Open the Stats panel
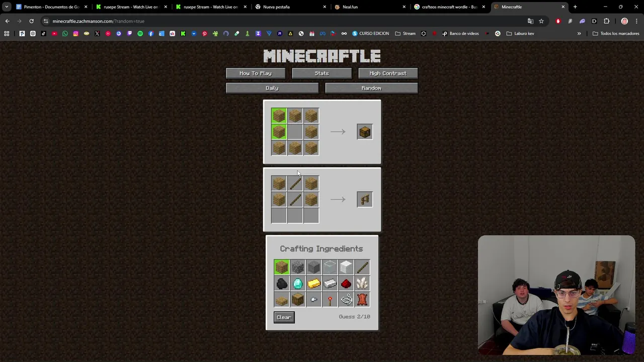This screenshot has height=362, width=644. click(x=321, y=73)
